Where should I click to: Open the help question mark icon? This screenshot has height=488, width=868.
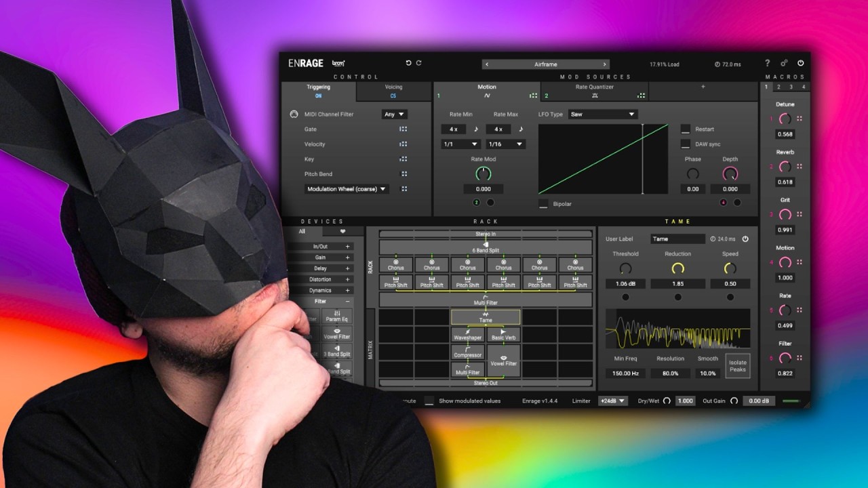(768, 63)
